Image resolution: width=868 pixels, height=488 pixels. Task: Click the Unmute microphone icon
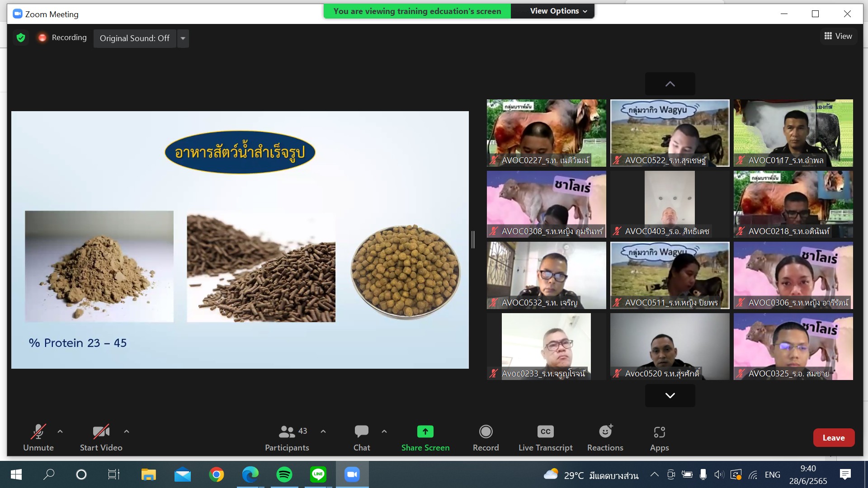[38, 432]
